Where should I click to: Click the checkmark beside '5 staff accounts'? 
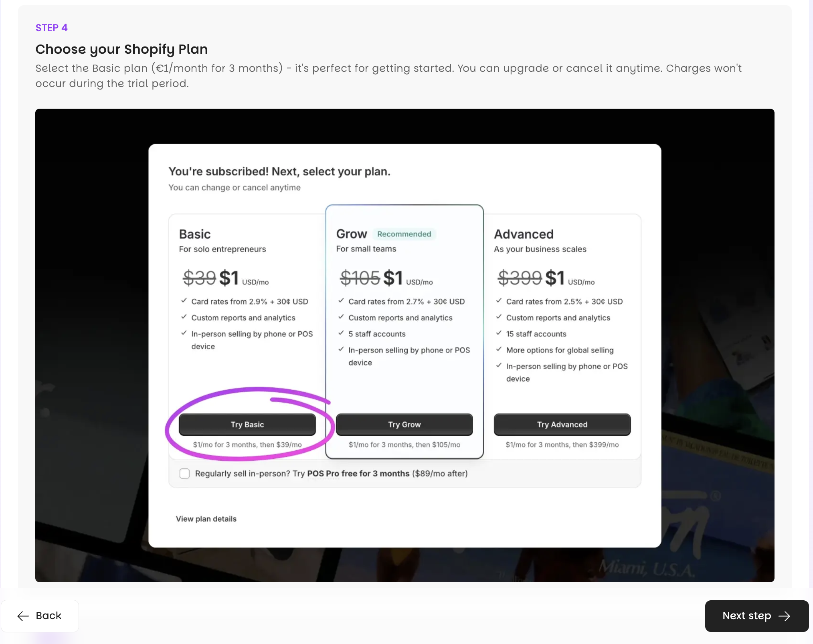(x=341, y=333)
